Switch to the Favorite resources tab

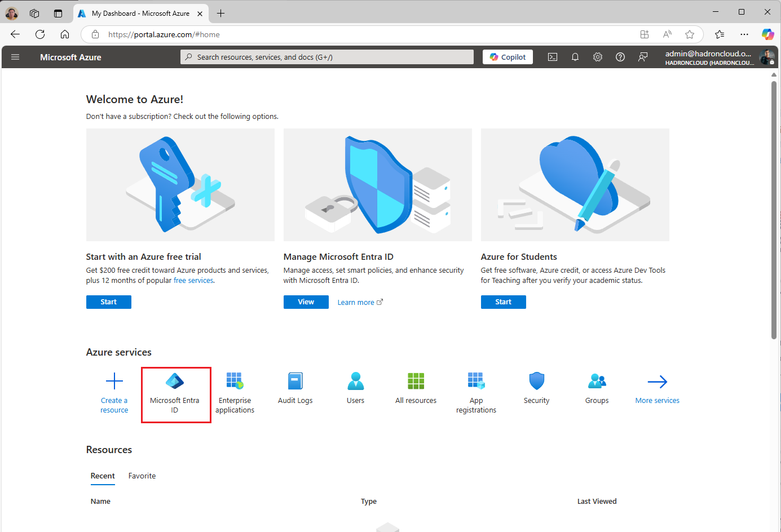tap(142, 476)
